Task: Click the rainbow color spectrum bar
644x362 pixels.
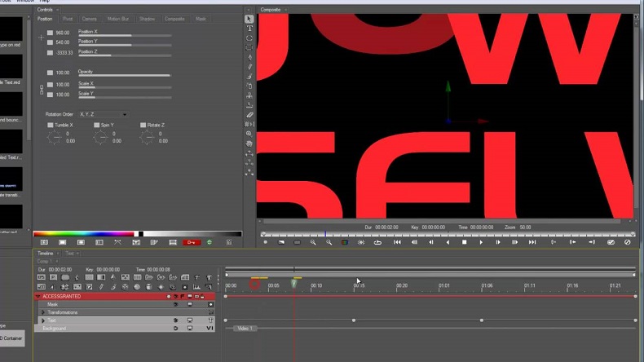Action: pyautogui.click(x=84, y=234)
